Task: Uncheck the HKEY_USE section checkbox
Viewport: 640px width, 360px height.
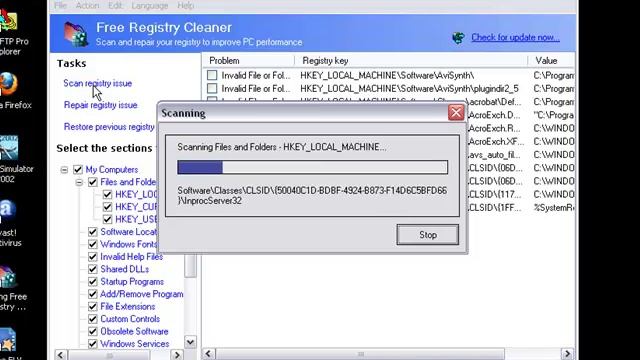Action: tap(107, 219)
